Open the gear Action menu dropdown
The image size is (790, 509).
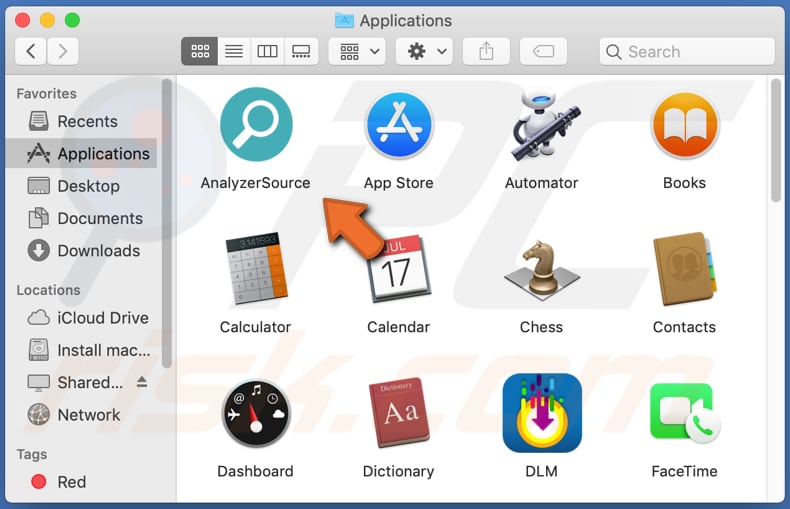point(425,51)
